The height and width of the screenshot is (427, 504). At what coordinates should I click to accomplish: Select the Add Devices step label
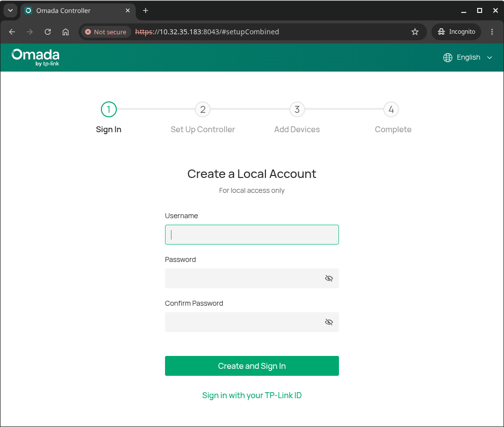(x=297, y=129)
